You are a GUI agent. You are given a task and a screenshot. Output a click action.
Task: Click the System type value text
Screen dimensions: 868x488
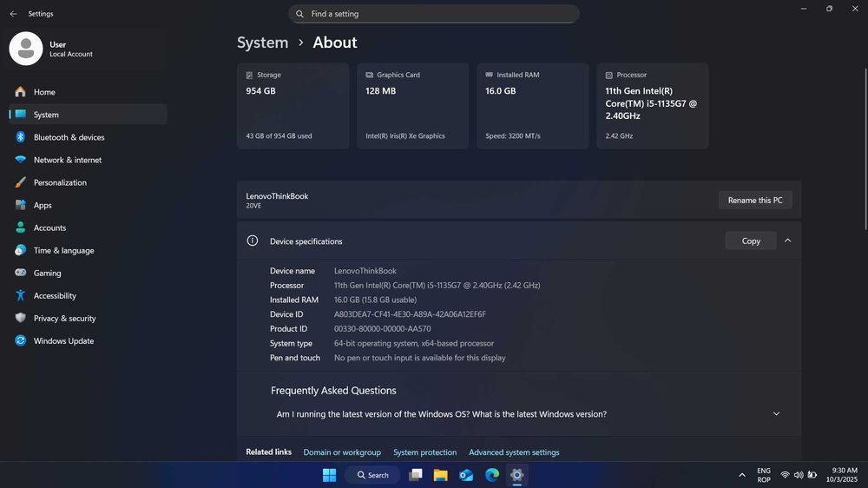(413, 344)
